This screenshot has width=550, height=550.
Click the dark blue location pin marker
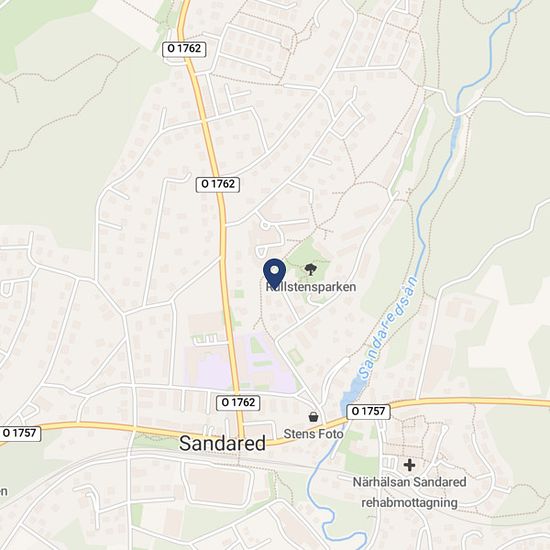275,273
